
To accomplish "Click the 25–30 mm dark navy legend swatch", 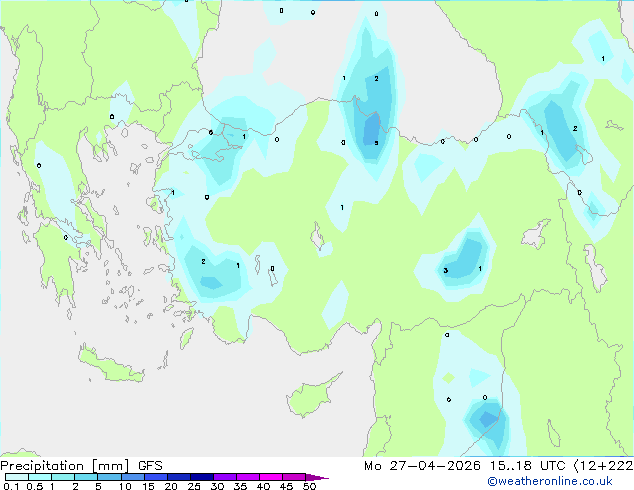I will tap(201, 477).
